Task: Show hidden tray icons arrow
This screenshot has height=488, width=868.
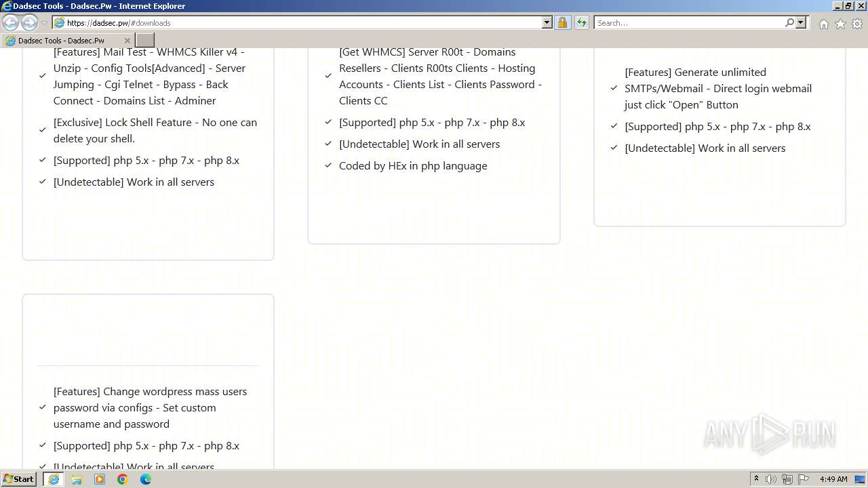Action: 756,479
